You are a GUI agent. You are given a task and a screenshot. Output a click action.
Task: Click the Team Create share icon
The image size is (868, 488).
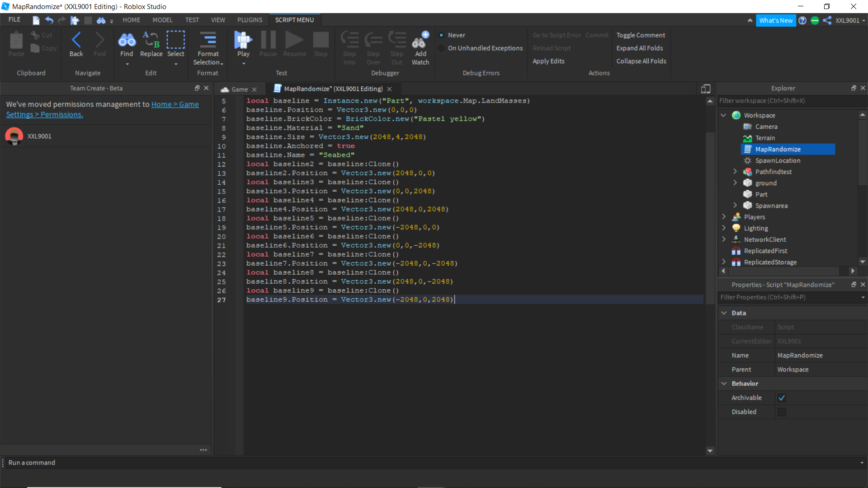[827, 20]
